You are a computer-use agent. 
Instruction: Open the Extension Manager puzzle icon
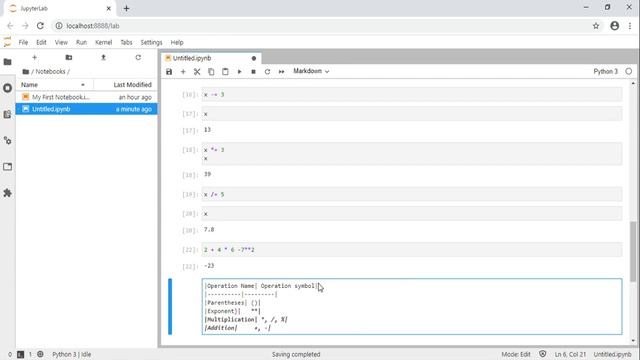pyautogui.click(x=7, y=193)
